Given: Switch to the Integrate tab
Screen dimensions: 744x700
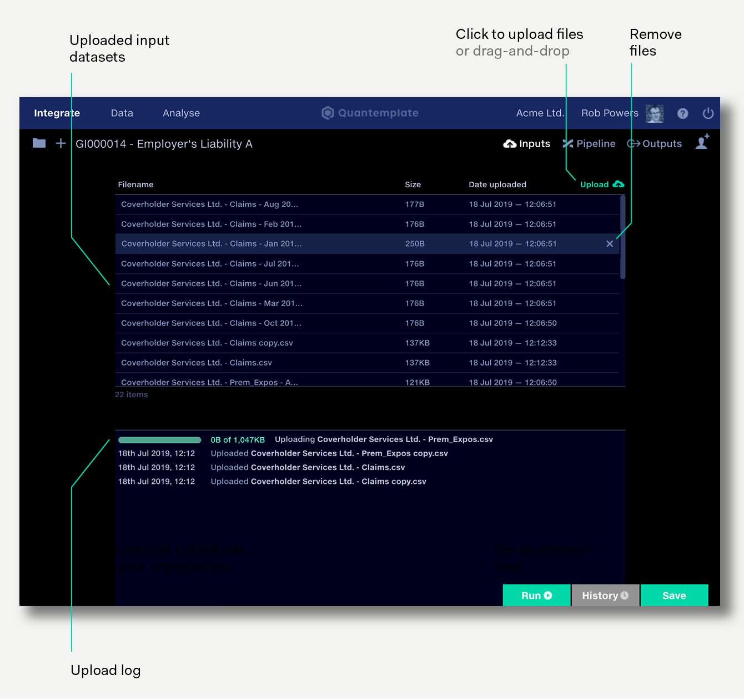Looking at the screenshot, I should tap(57, 113).
